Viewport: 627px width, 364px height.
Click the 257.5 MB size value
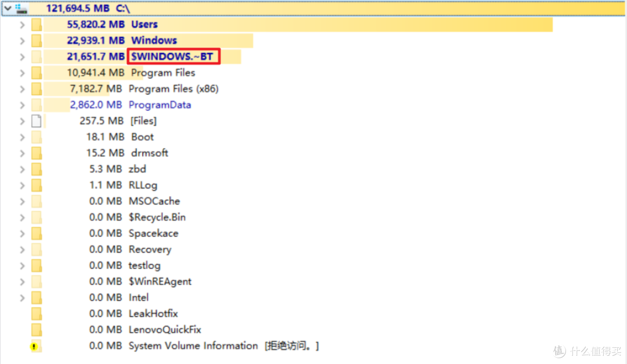(x=102, y=121)
